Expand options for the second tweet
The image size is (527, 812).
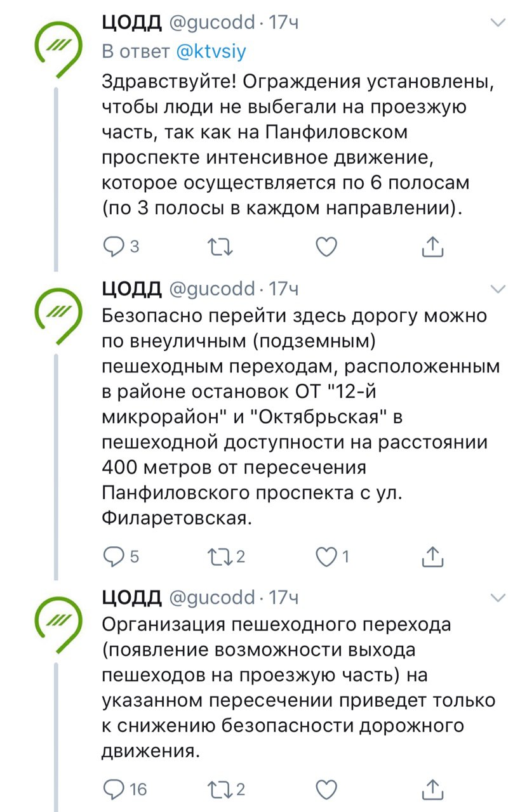pyautogui.click(x=498, y=289)
